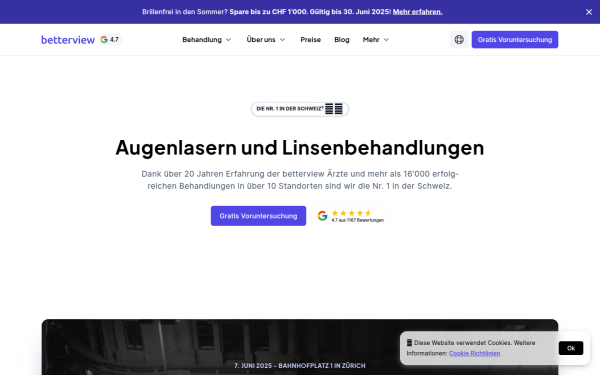Screen dimensions: 600x375
Task: Open the Blog page
Action: [342, 40]
